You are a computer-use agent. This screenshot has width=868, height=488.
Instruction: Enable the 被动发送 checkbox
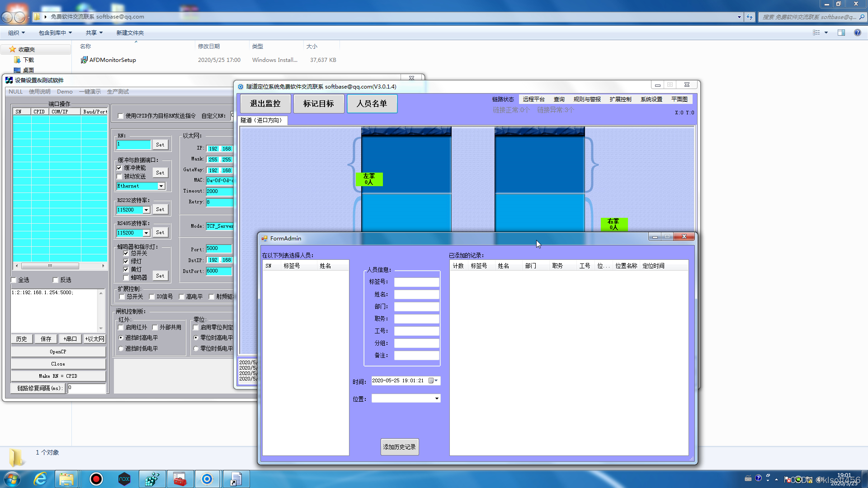120,176
